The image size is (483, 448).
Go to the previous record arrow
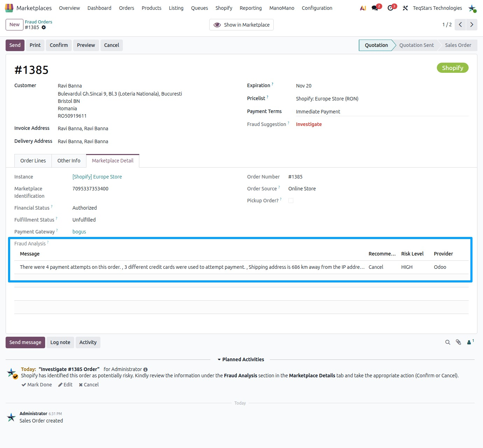461,24
